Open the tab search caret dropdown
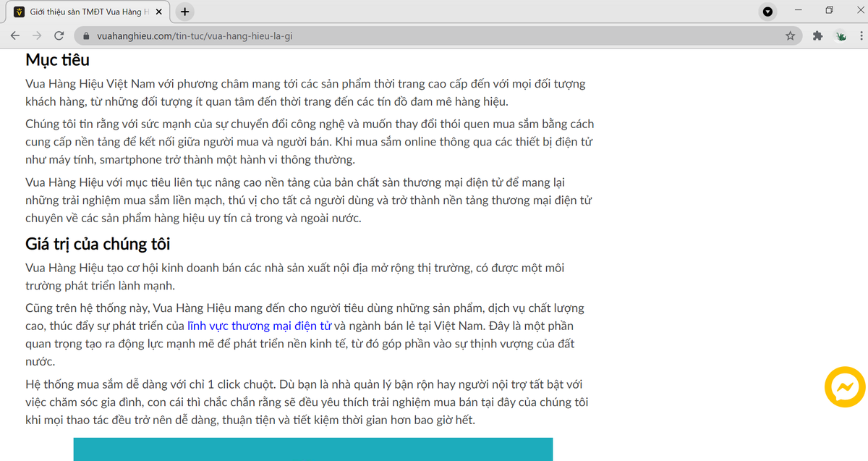 pos(767,12)
